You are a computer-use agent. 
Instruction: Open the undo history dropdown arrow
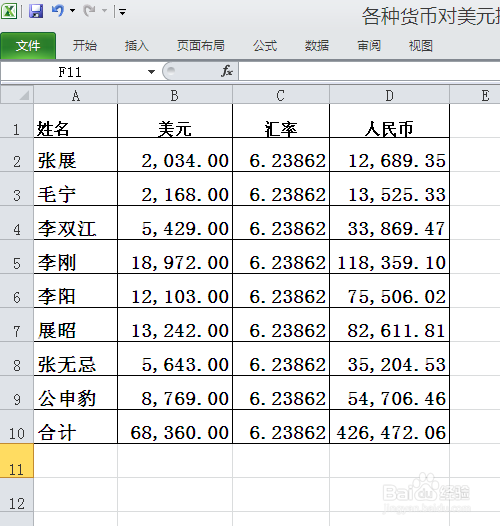pyautogui.click(x=72, y=11)
